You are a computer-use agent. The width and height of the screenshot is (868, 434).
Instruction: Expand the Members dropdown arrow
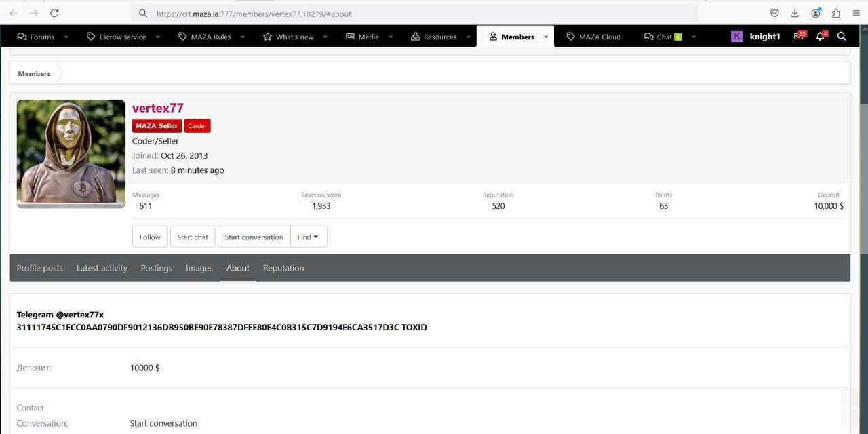click(546, 37)
